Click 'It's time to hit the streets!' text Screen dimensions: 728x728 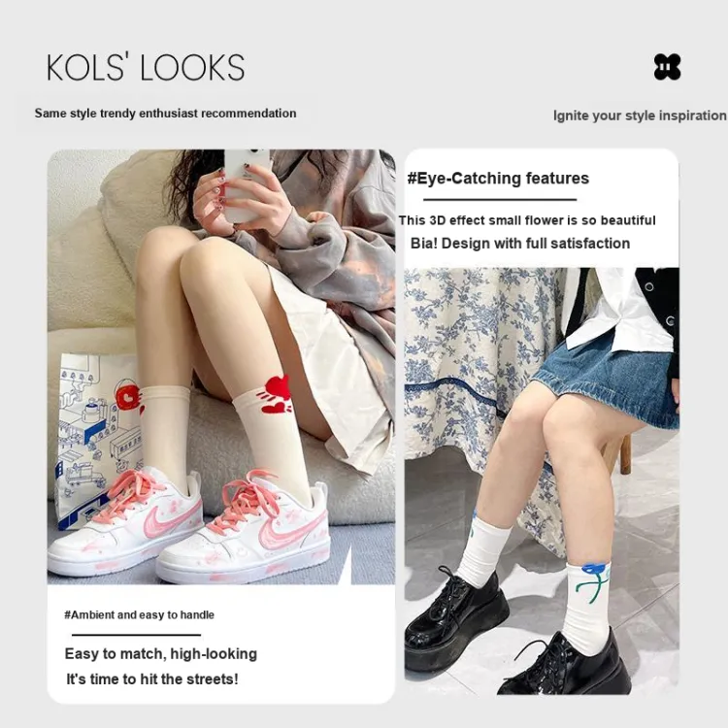(152, 679)
